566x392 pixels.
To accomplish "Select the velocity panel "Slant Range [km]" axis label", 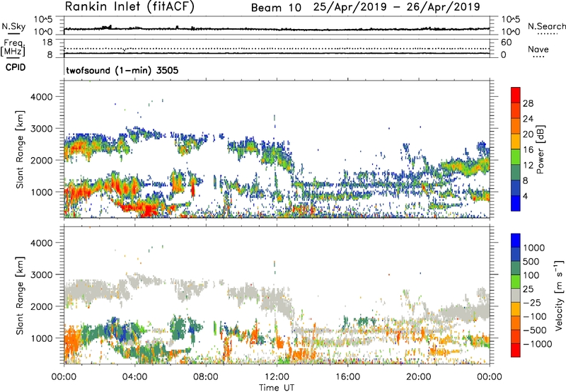I will 20,296.
